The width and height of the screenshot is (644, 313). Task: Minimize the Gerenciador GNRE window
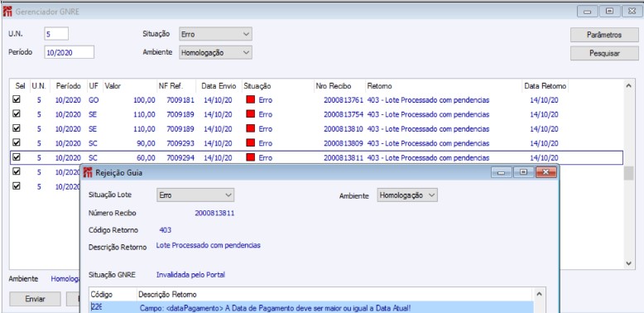(x=588, y=12)
